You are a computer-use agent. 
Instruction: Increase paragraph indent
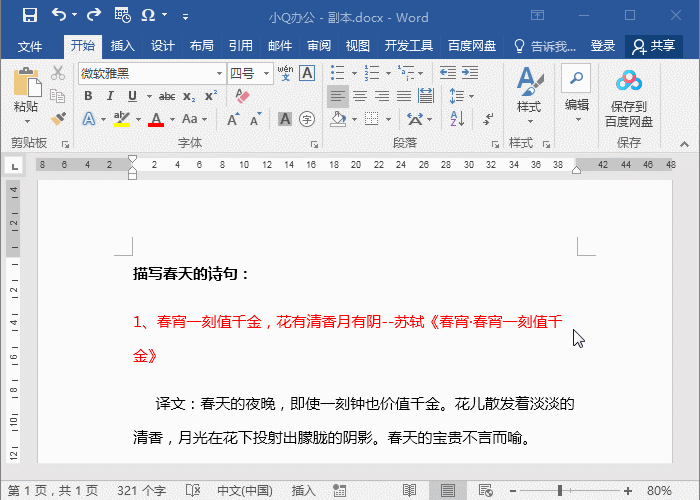[x=470, y=72]
